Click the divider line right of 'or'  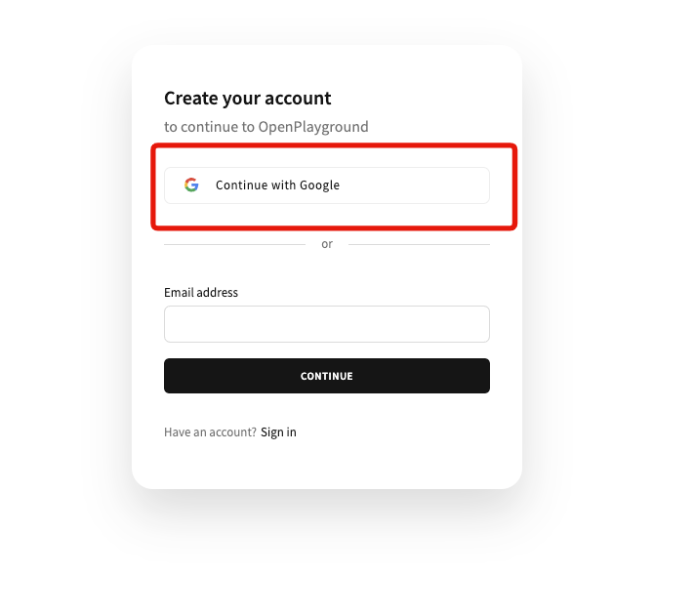tap(419, 244)
